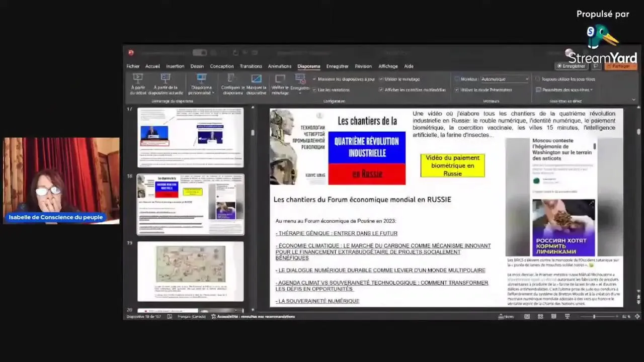Click Diapositive 18 de 157 indicator
The height and width of the screenshot is (362, 644).
point(144,317)
